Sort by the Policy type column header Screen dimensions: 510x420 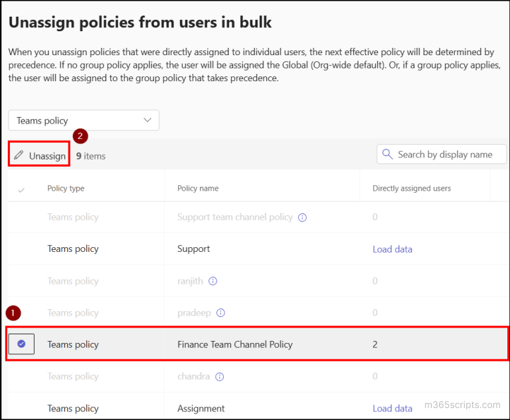(66, 189)
